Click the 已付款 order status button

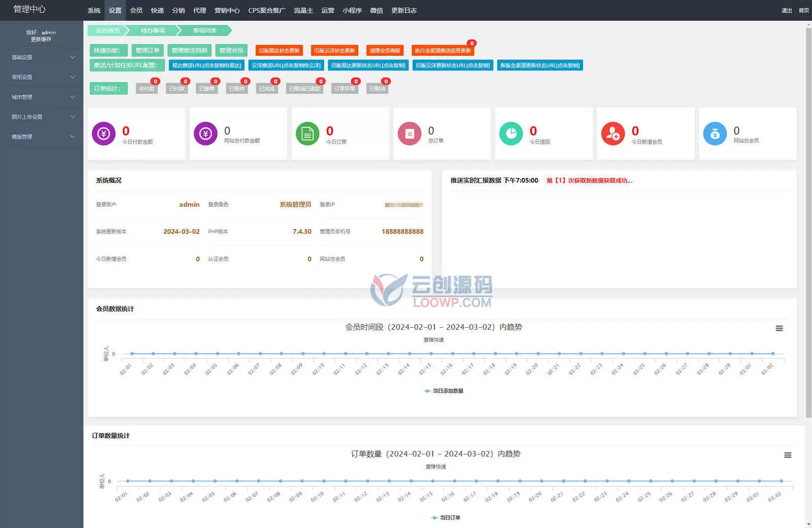point(177,88)
